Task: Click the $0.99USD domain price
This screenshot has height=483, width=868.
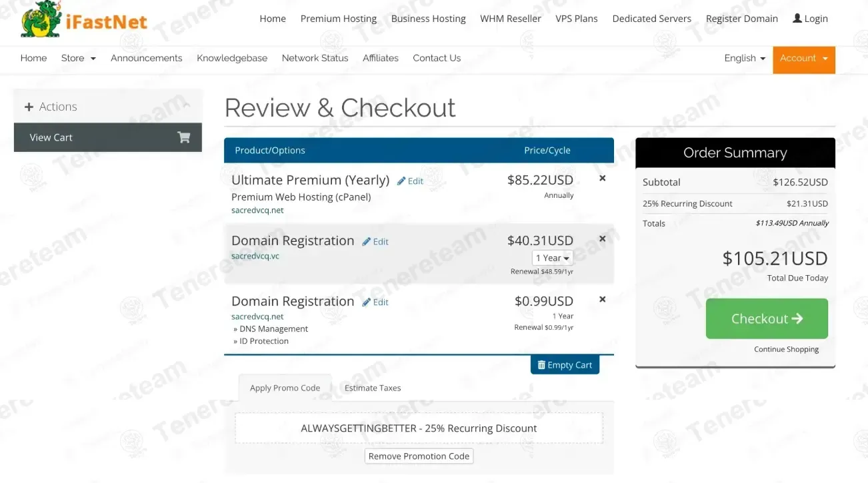Action: pos(544,301)
